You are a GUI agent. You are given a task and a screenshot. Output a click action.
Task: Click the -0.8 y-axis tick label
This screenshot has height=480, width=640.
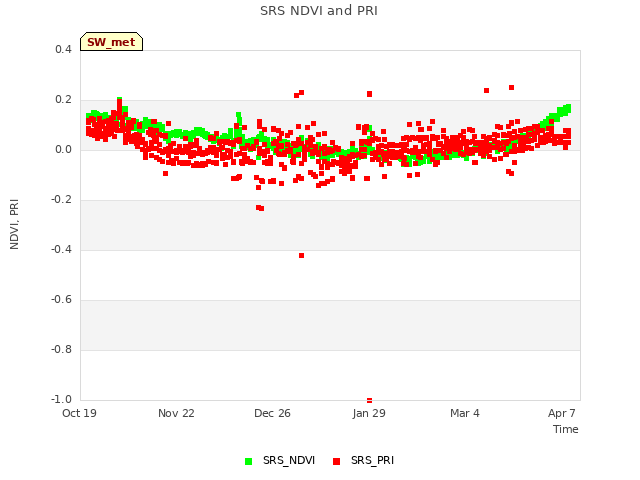61,349
